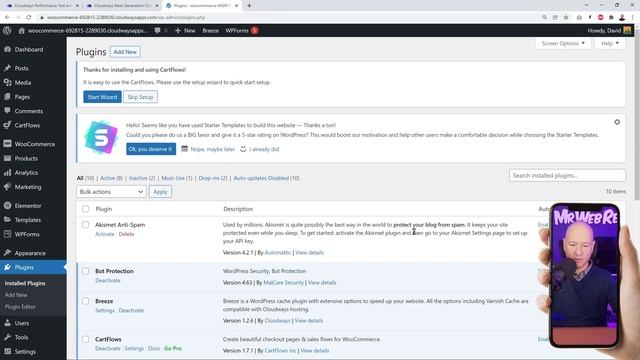This screenshot has width=640, height=360.
Task: Click the Elementor icon in sidebar
Action: 7,206
